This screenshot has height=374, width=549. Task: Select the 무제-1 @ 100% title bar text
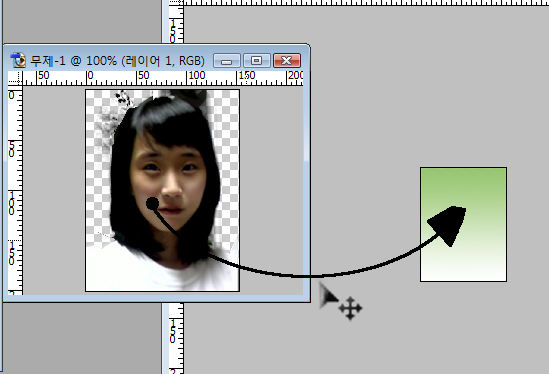tap(117, 61)
